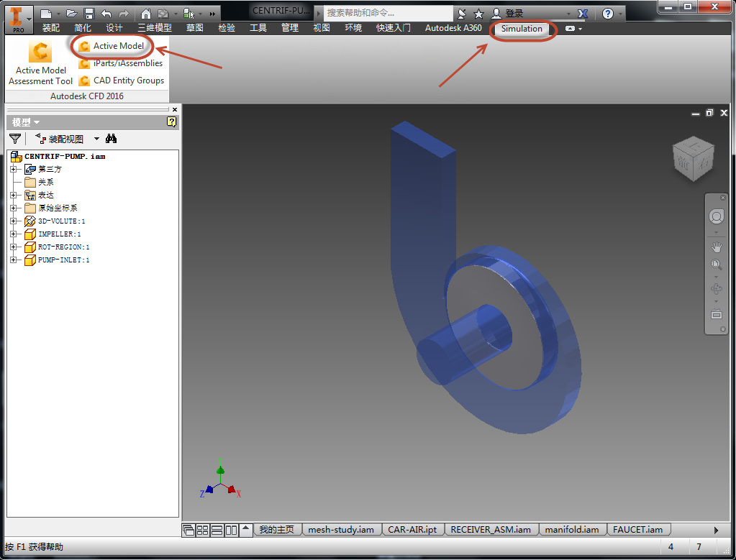Open the 工具 ribbon tab
The image size is (736, 560).
click(x=258, y=27)
